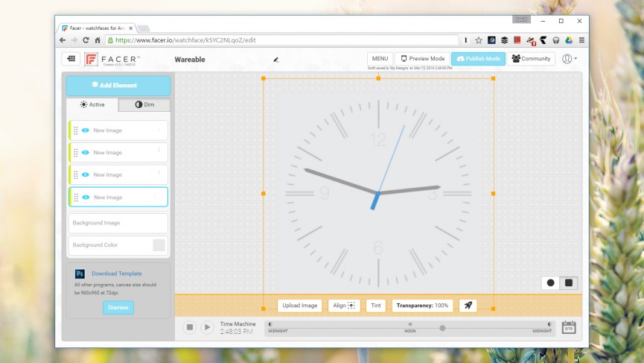The height and width of the screenshot is (363, 644).
Task: Open the grid apps icon beside Facer logo
Action: point(71,59)
